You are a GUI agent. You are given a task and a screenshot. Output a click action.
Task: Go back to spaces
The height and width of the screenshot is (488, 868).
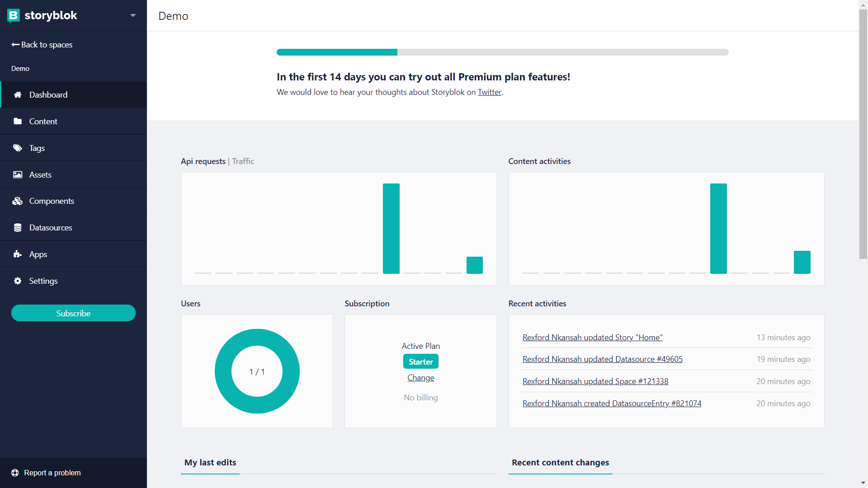tap(42, 45)
